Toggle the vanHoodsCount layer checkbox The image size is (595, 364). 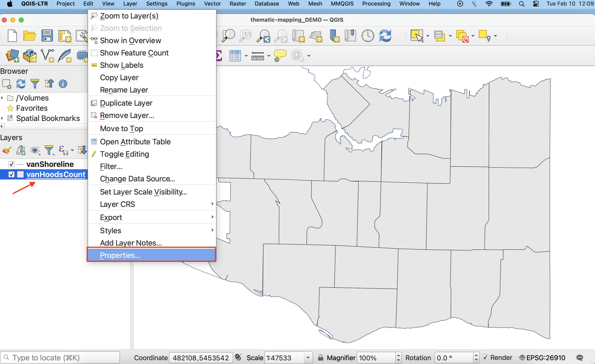11,174
